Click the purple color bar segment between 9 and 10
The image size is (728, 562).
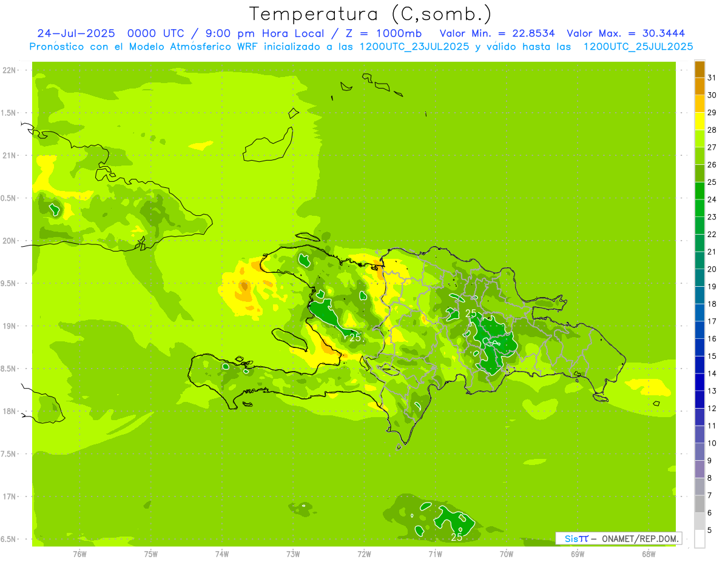click(x=699, y=452)
